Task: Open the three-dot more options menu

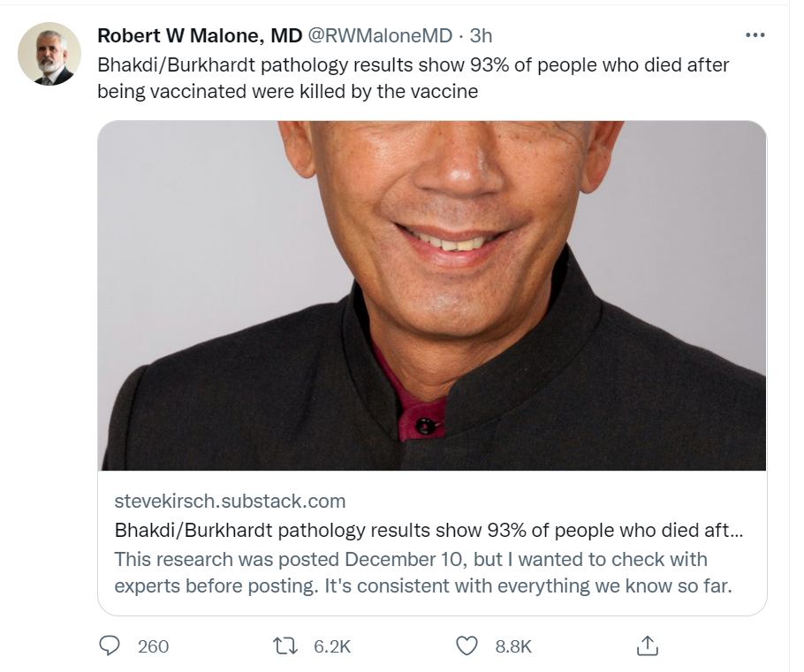Action: coord(755,34)
